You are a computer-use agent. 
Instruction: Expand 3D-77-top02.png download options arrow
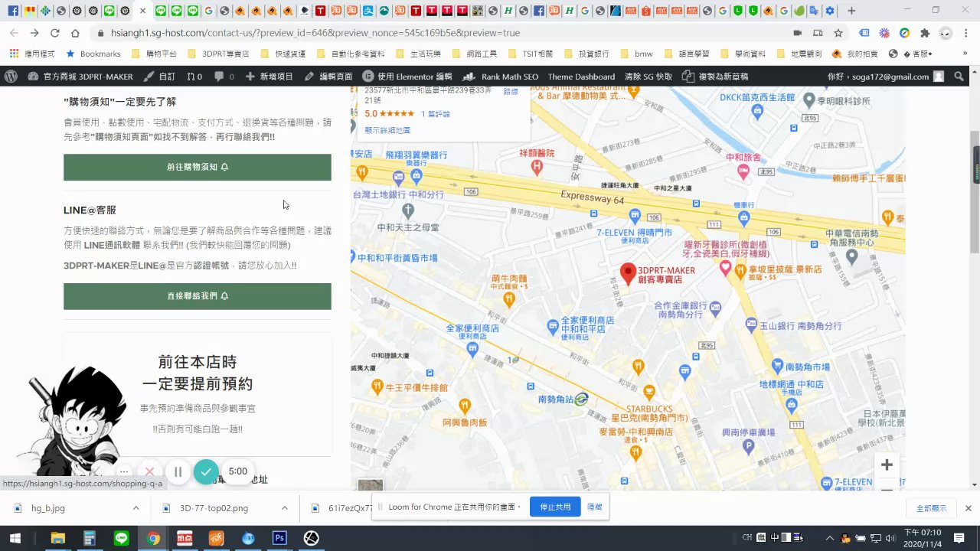tap(284, 508)
